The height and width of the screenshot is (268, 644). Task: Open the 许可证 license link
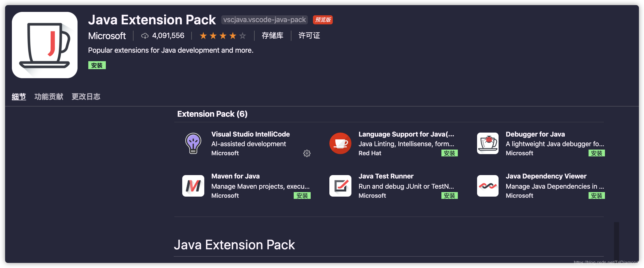[309, 36]
